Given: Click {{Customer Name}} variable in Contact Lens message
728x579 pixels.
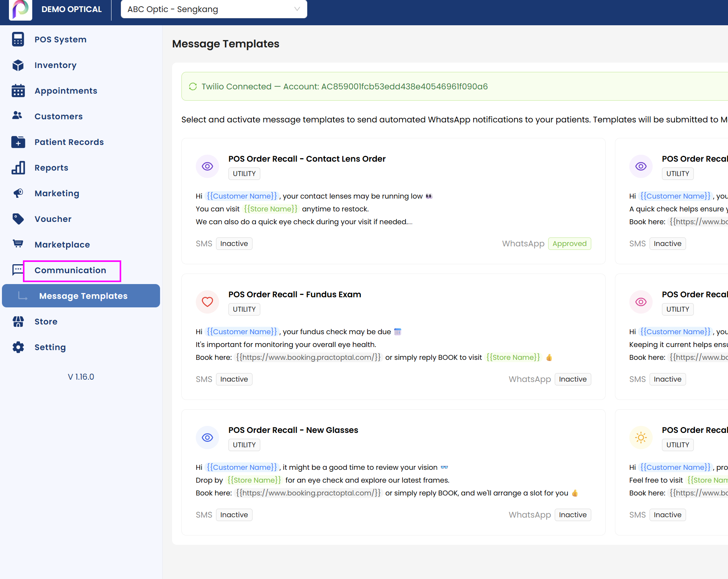Looking at the screenshot, I should pos(242,196).
